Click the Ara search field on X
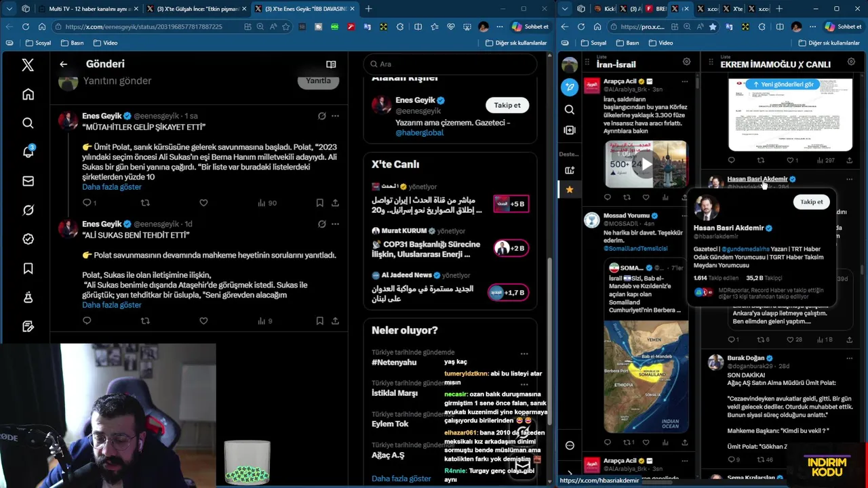868x488 pixels. [x=450, y=64]
